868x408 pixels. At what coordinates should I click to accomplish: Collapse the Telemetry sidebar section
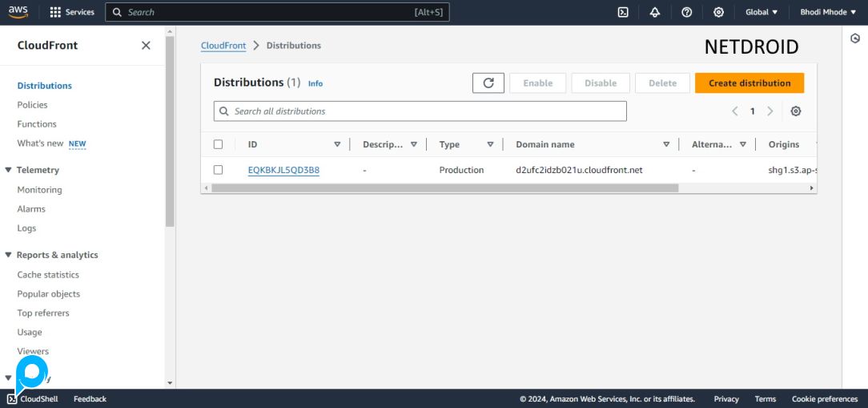click(8, 170)
